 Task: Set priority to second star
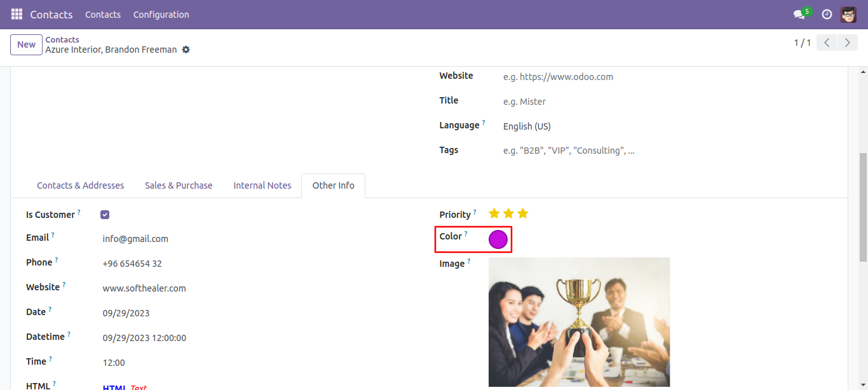pos(508,213)
